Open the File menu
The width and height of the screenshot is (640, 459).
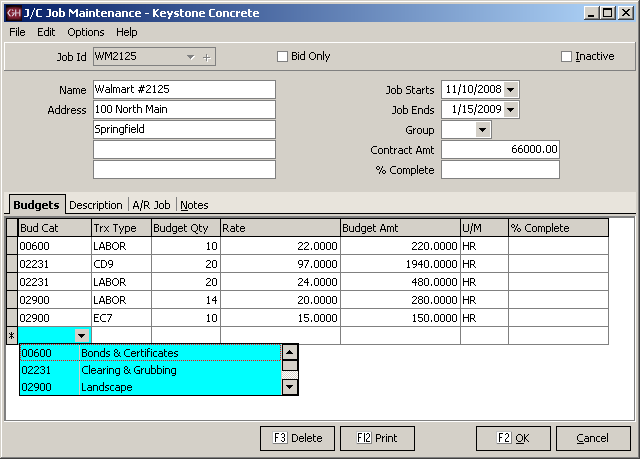pos(17,32)
